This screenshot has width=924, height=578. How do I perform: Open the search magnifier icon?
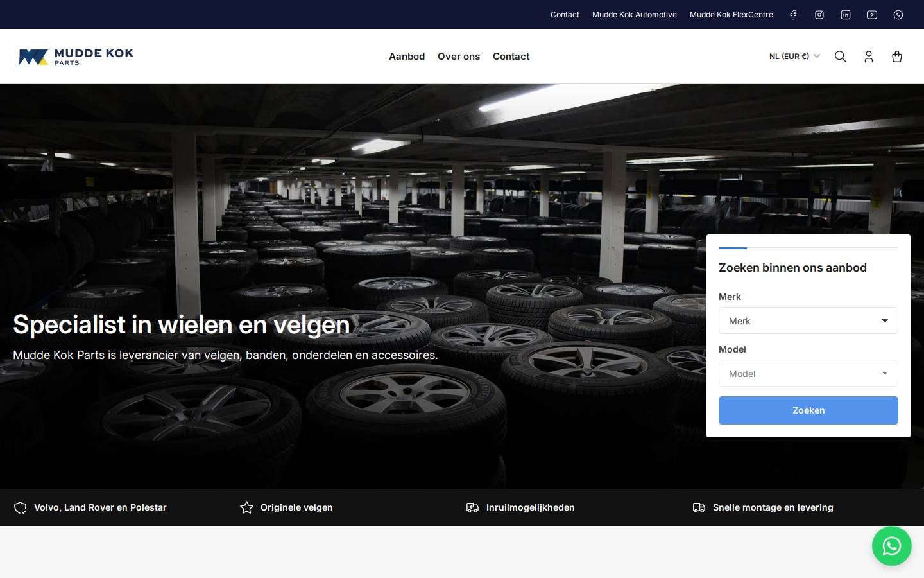point(841,57)
